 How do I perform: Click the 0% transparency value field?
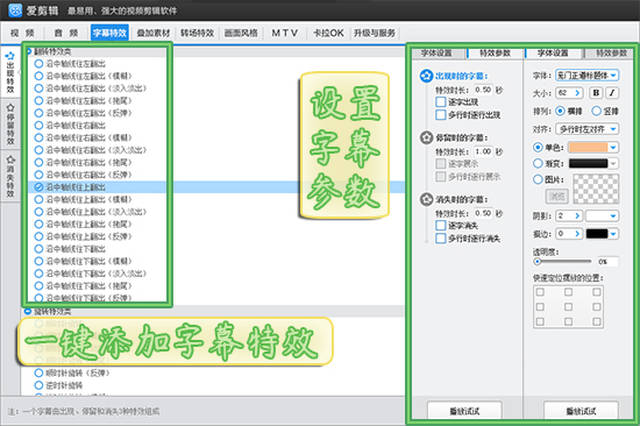(x=607, y=261)
